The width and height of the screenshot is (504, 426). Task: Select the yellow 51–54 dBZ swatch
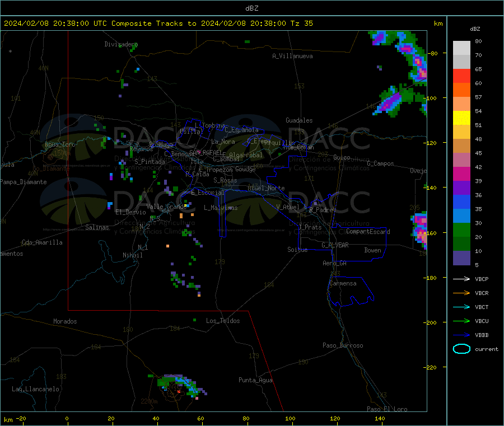coord(461,118)
